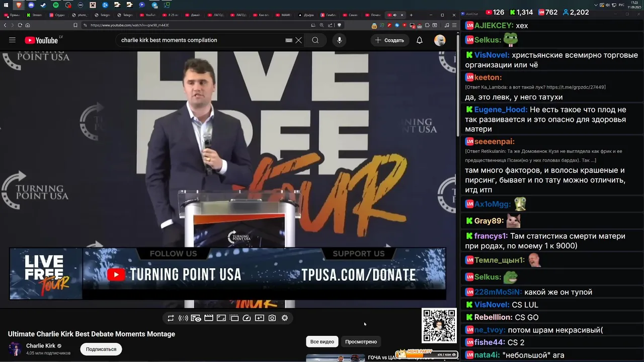Mute the active tab via speaker icon
Viewport: 644px width, 362px height.
coord(395,15)
